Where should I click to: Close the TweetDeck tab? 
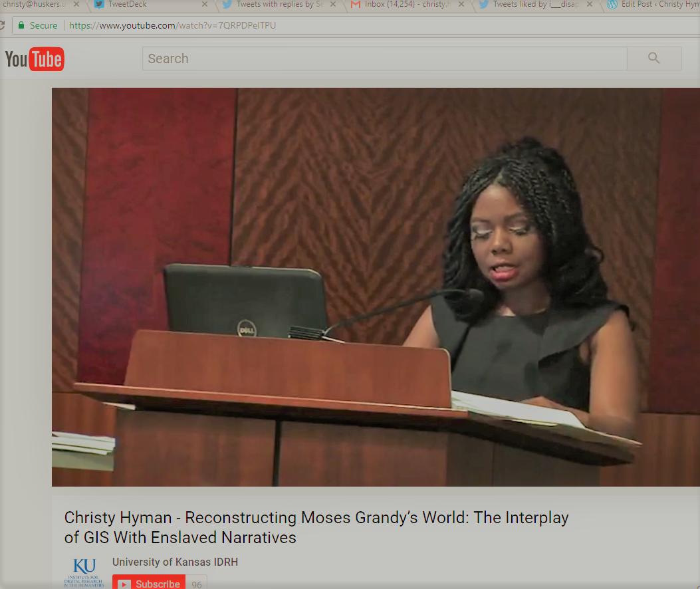205,4
